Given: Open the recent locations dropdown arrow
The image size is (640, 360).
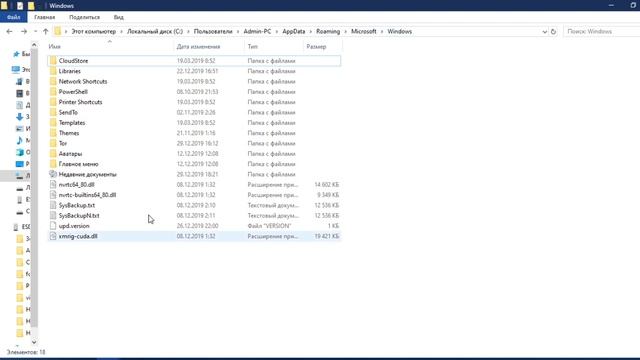Looking at the screenshot, I should point(36,31).
